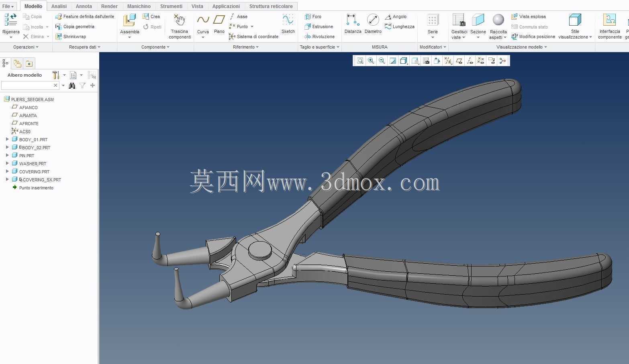Expand COVERING.PRT tree node

click(x=7, y=171)
